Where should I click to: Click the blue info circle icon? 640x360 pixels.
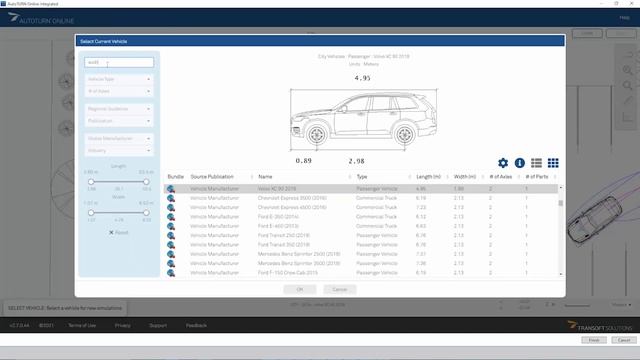click(520, 163)
